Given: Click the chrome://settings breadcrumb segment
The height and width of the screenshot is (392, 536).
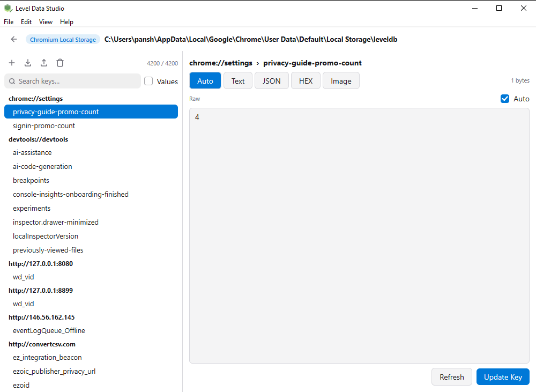Looking at the screenshot, I should 221,63.
